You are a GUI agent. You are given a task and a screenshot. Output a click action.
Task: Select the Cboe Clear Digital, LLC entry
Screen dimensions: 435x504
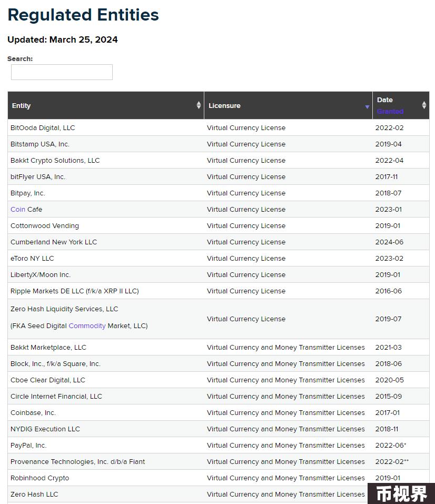pyautogui.click(x=48, y=380)
